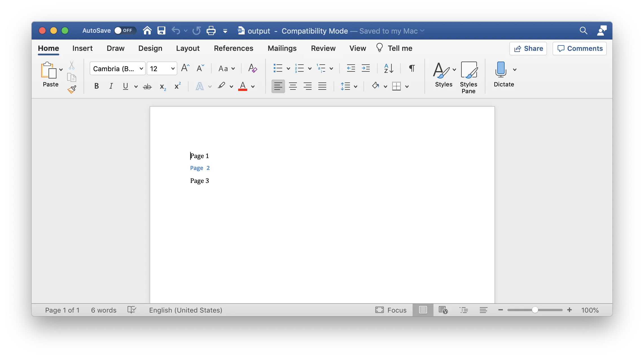
Task: Click the Save disk icon
Action: 161,30
